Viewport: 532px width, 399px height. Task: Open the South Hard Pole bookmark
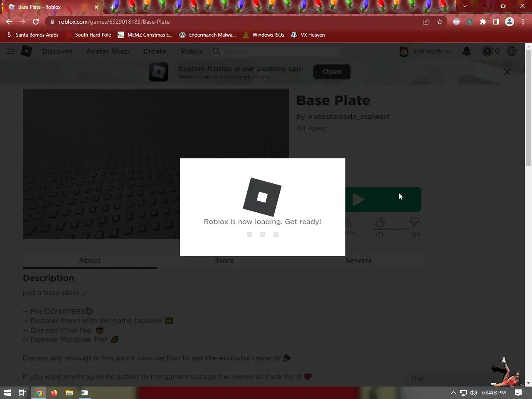click(88, 35)
